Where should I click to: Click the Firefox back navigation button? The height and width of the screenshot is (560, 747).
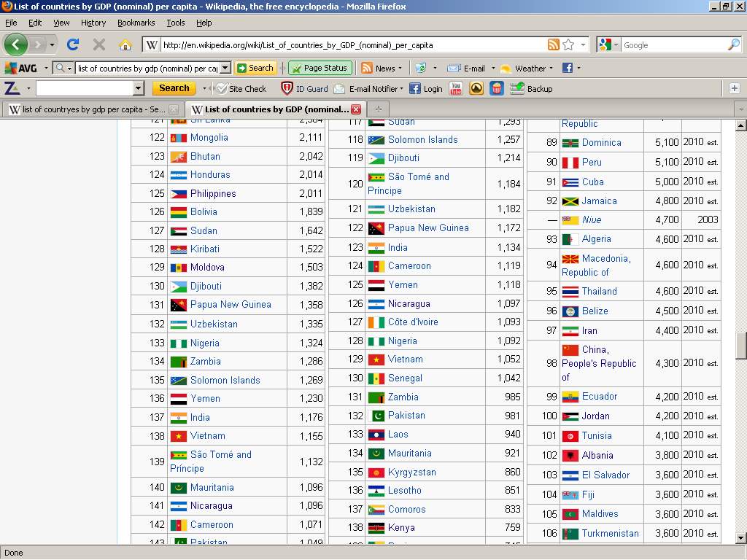[x=16, y=44]
